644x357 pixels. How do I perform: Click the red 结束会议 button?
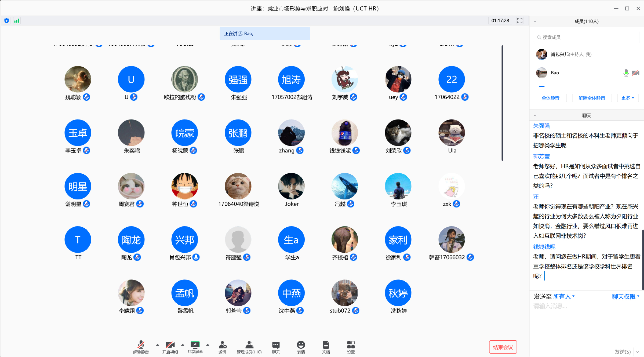503,347
